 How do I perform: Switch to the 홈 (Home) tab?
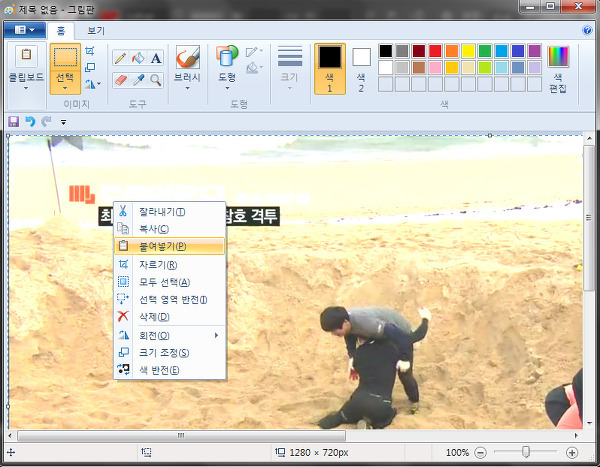[61, 31]
